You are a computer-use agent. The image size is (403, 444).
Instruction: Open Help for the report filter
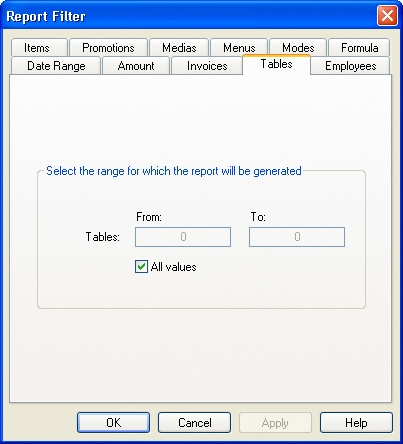pos(356,423)
